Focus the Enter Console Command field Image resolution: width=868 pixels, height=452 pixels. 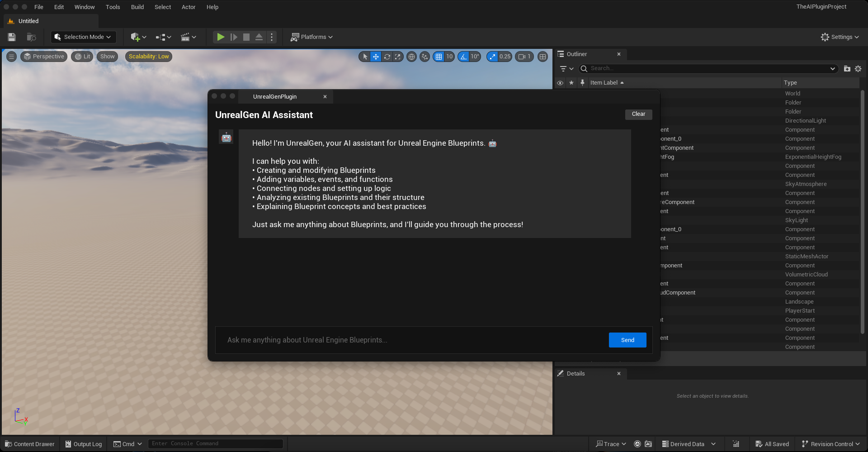coord(216,444)
